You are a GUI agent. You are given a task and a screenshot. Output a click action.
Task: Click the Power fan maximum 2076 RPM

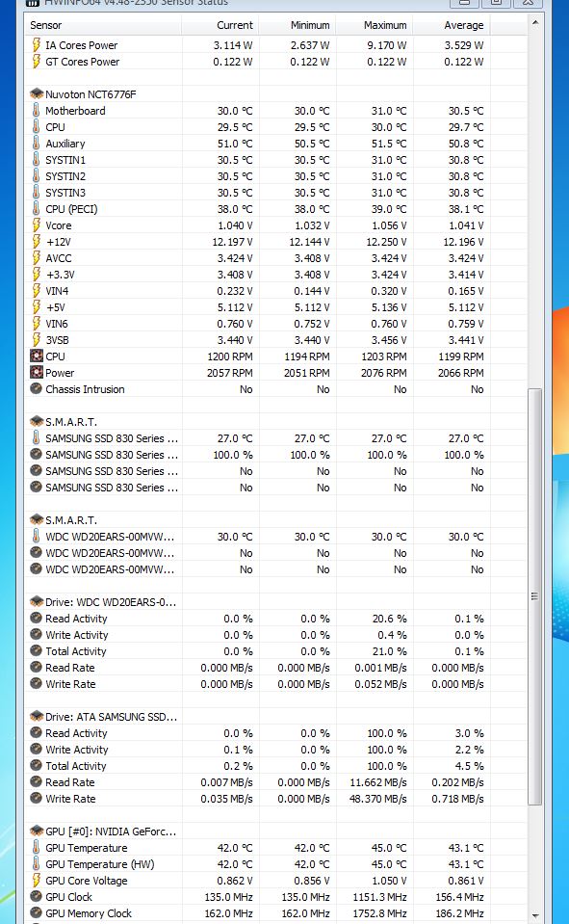pos(384,373)
